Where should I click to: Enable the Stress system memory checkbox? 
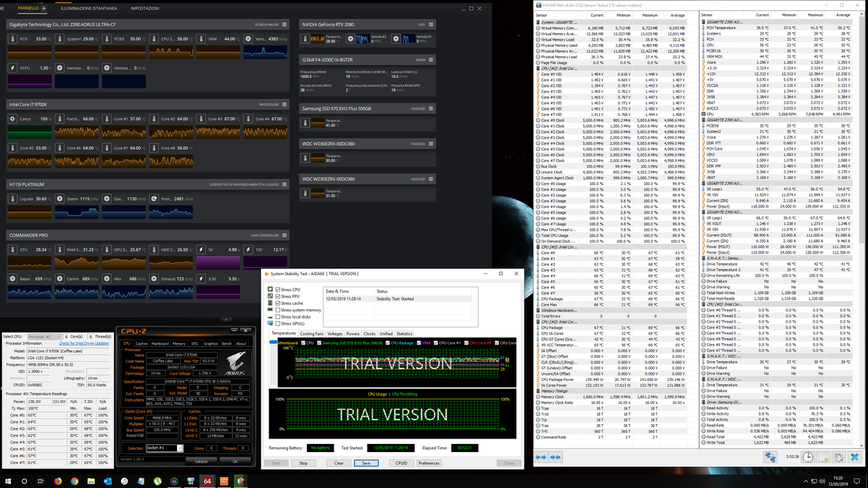(278, 310)
